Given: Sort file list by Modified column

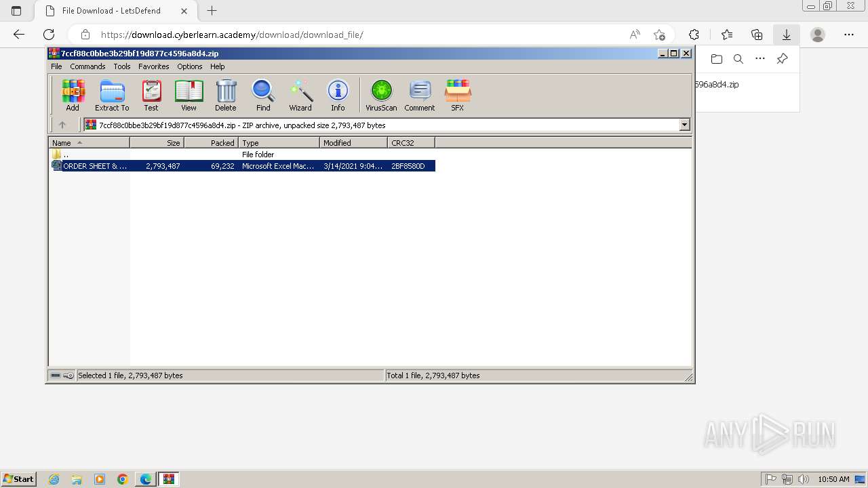Looking at the screenshot, I should (x=353, y=142).
